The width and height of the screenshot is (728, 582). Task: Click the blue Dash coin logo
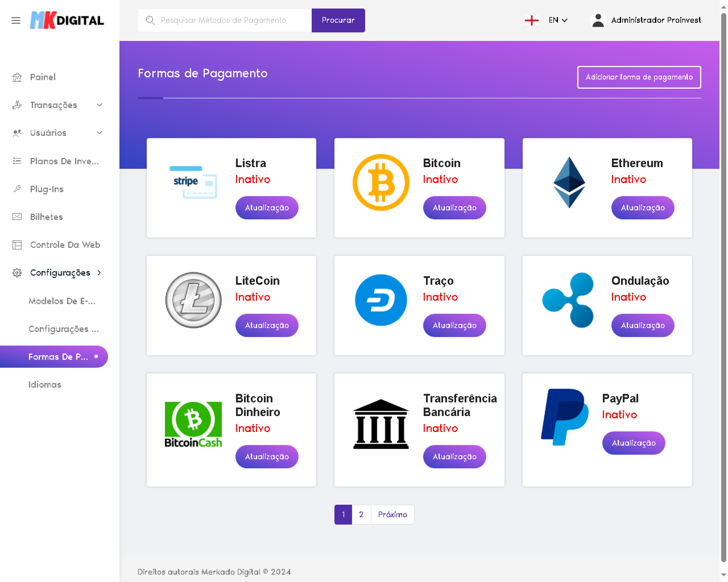(381, 300)
